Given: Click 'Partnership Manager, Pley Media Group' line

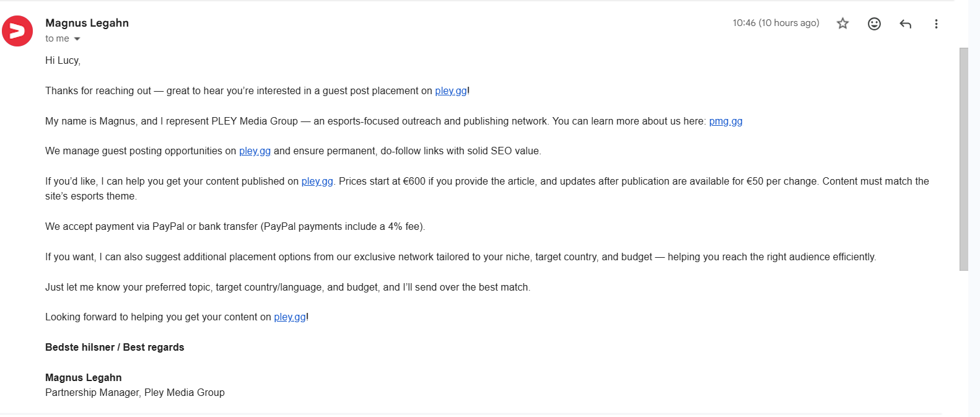Looking at the screenshot, I should pos(135,393).
